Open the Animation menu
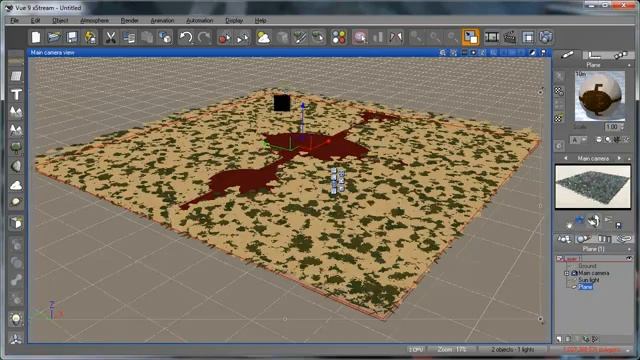This screenshot has width=640, height=360. pyautogui.click(x=162, y=20)
